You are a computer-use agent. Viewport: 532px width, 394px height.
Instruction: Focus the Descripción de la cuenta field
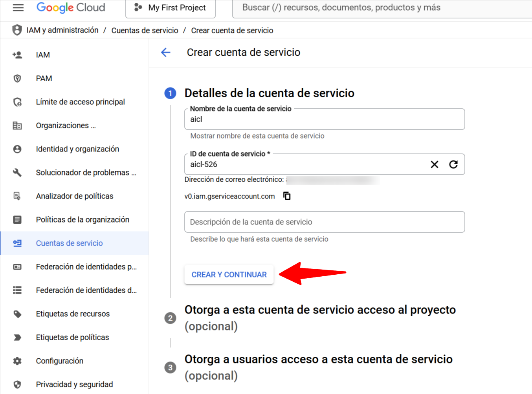[325, 222]
